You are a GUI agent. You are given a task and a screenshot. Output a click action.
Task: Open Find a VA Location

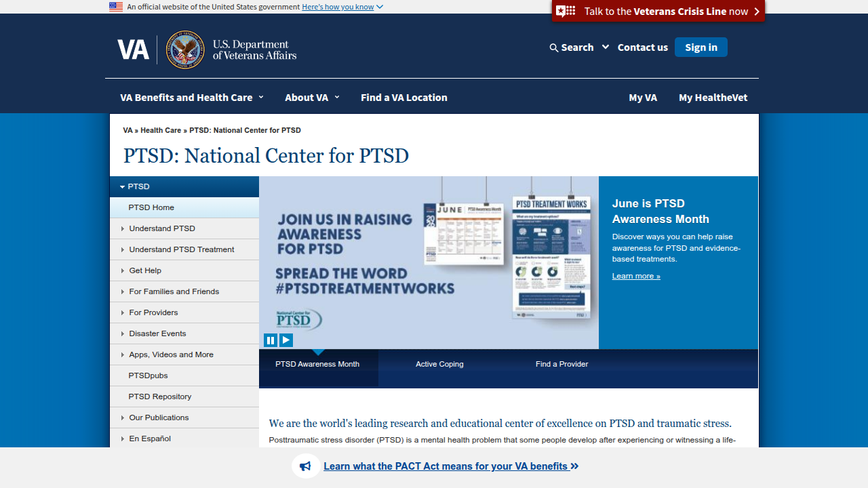tap(404, 98)
